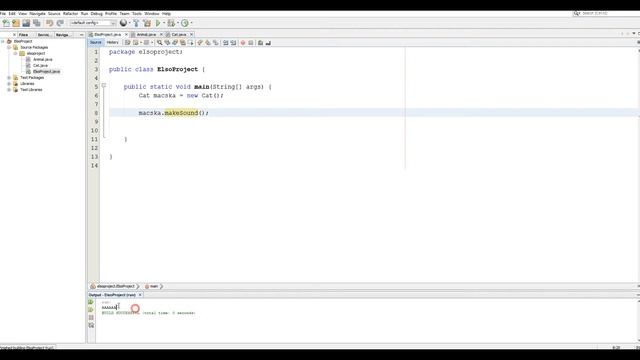Image resolution: width=640 pixels, height=360 pixels.
Task: Click the red Start Macro Recording icon
Action: pyautogui.click(x=243, y=42)
